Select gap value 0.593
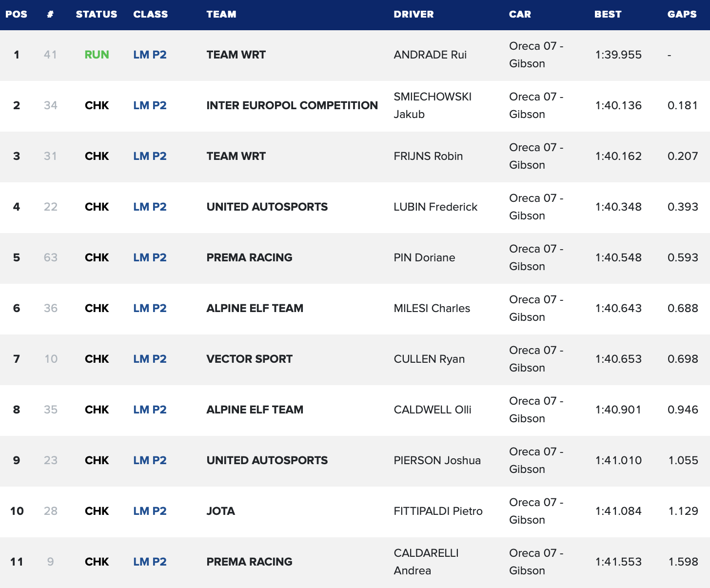This screenshot has width=710, height=588. pos(683,257)
